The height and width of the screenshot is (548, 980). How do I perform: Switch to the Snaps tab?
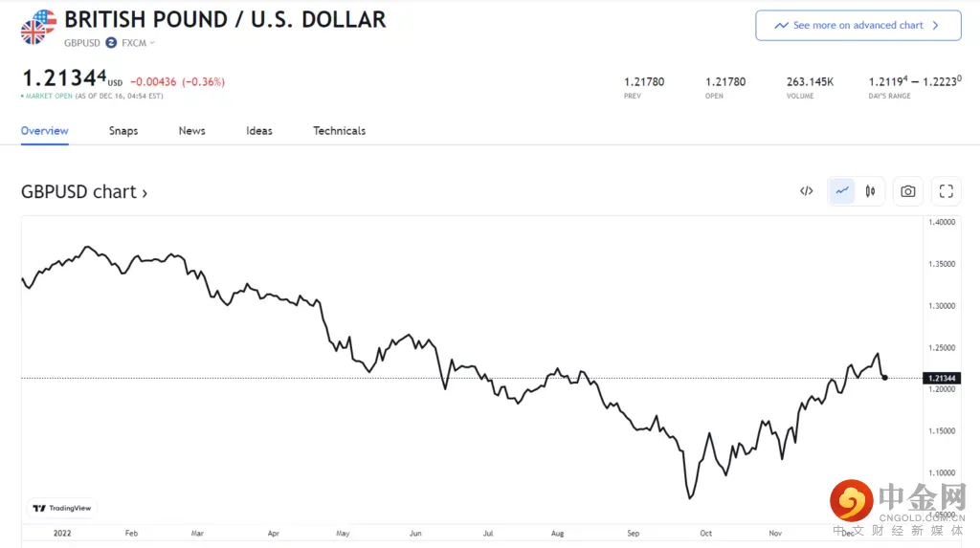pyautogui.click(x=123, y=131)
